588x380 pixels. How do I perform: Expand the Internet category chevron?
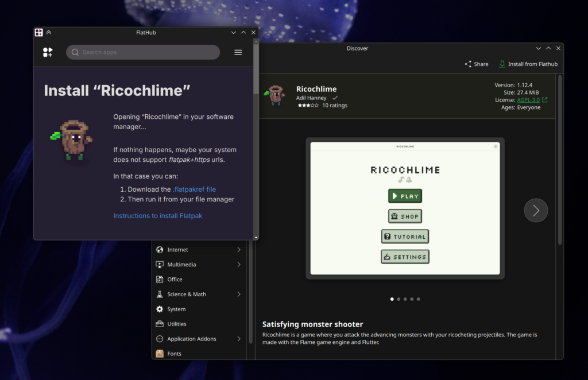[x=239, y=250]
